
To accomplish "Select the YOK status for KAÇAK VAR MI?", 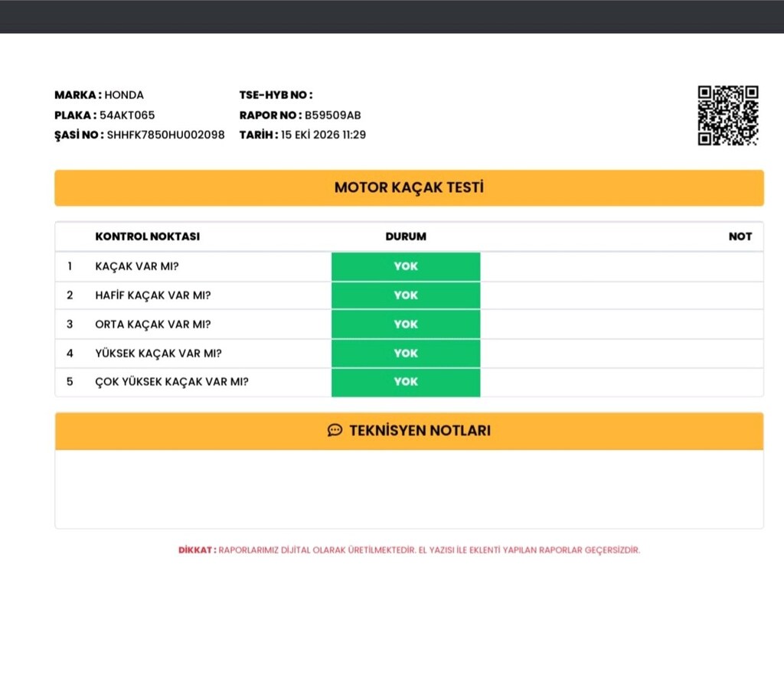I will (x=406, y=266).
